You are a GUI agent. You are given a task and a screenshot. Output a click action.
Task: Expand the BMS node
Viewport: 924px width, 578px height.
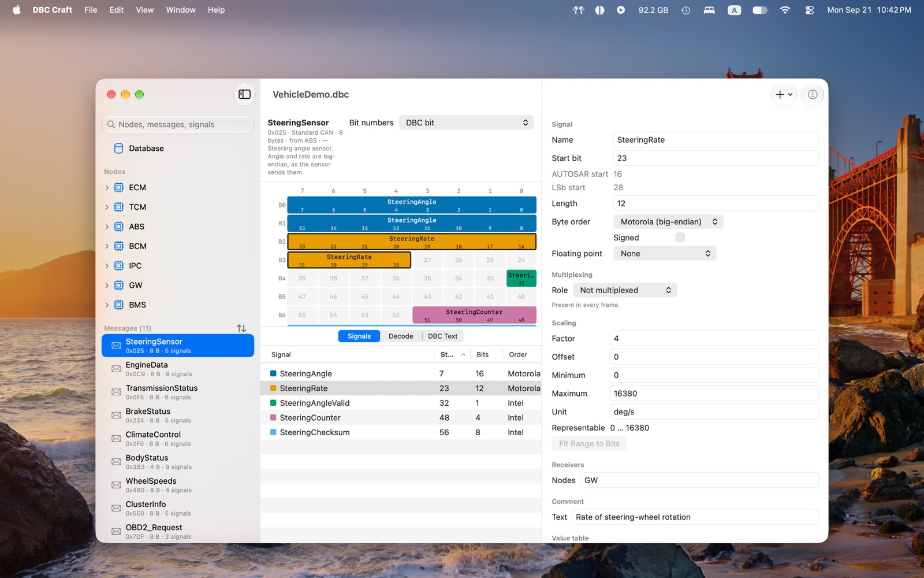[107, 305]
